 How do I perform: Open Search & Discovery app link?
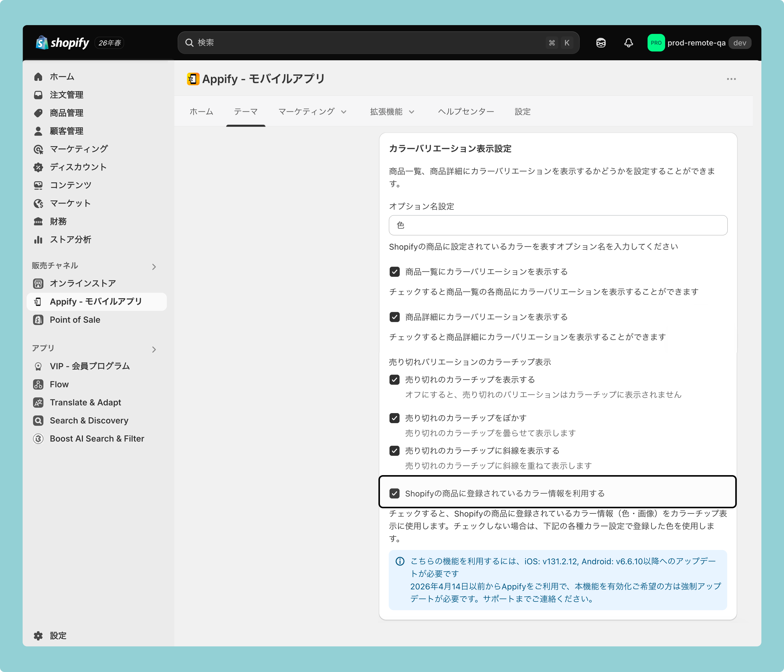(89, 421)
